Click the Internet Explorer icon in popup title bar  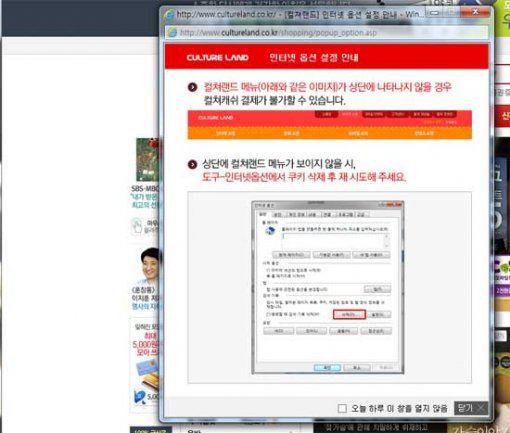click(x=169, y=15)
